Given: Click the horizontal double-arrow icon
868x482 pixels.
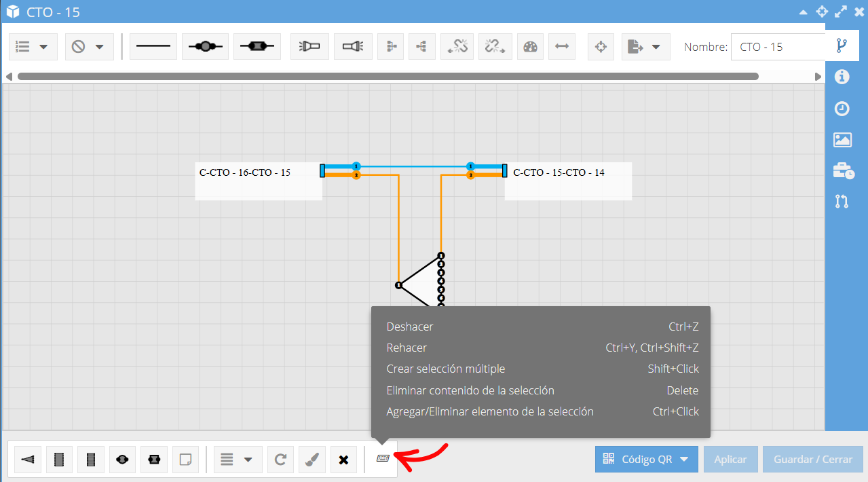Looking at the screenshot, I should point(562,47).
